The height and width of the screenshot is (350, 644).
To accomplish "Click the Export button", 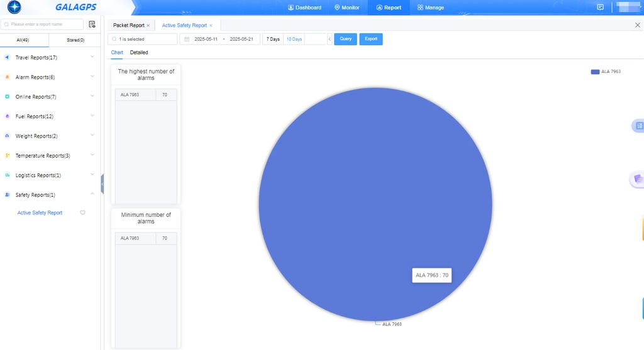I will tap(371, 39).
